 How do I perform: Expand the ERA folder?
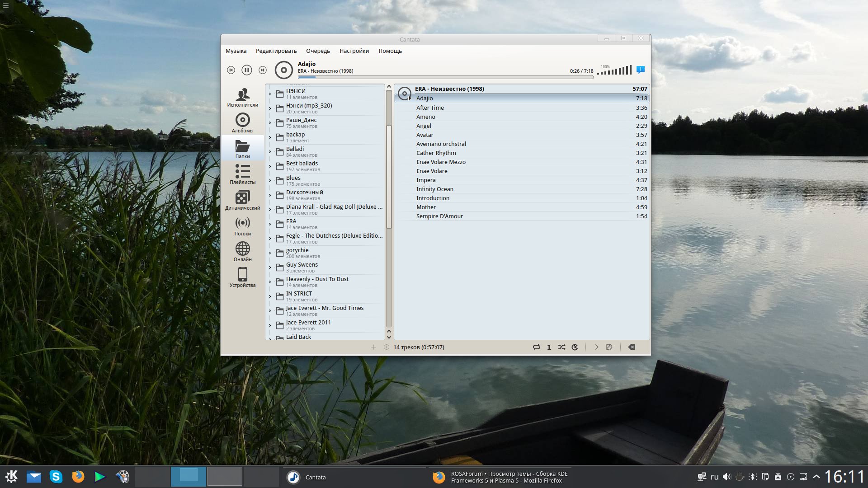(x=270, y=224)
